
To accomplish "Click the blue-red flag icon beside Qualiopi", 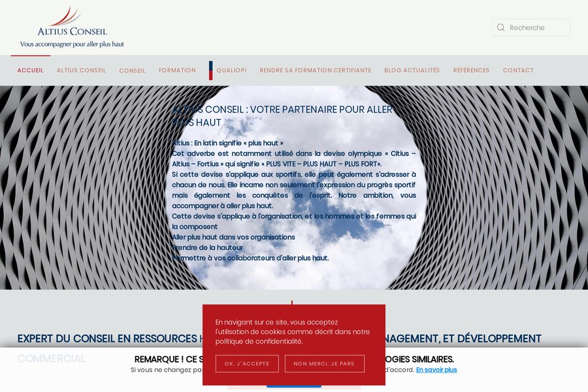I will pos(211,71).
